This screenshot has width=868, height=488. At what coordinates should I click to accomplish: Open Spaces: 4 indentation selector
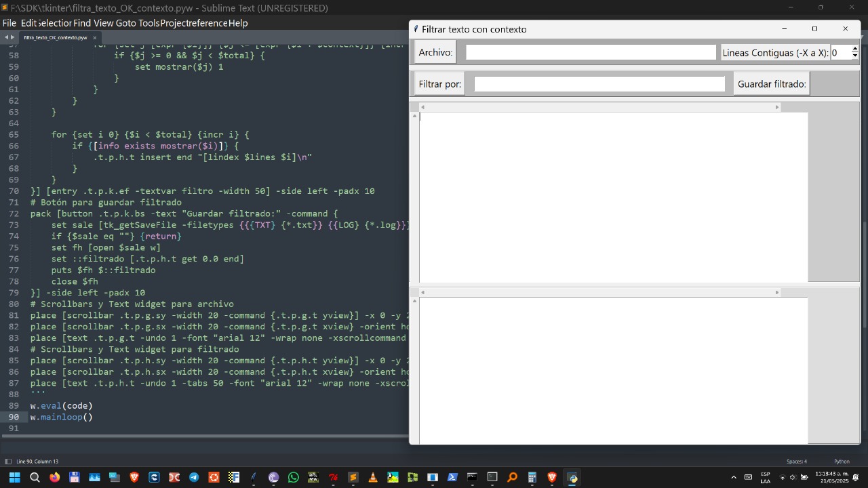[797, 462]
